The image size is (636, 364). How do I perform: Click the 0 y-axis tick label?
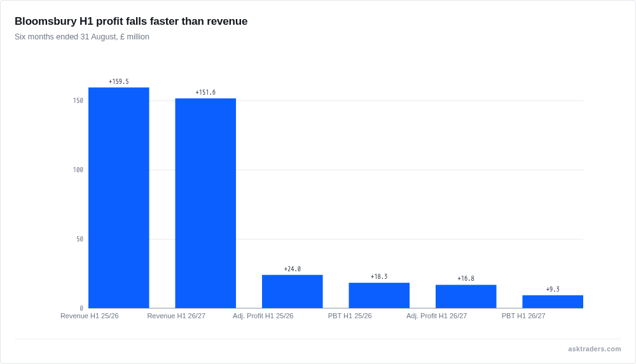click(x=81, y=309)
